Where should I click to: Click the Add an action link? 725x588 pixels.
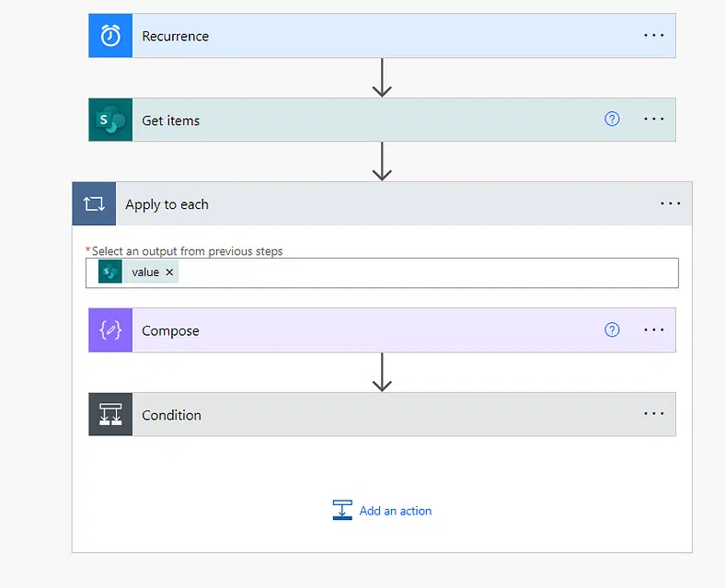click(396, 511)
